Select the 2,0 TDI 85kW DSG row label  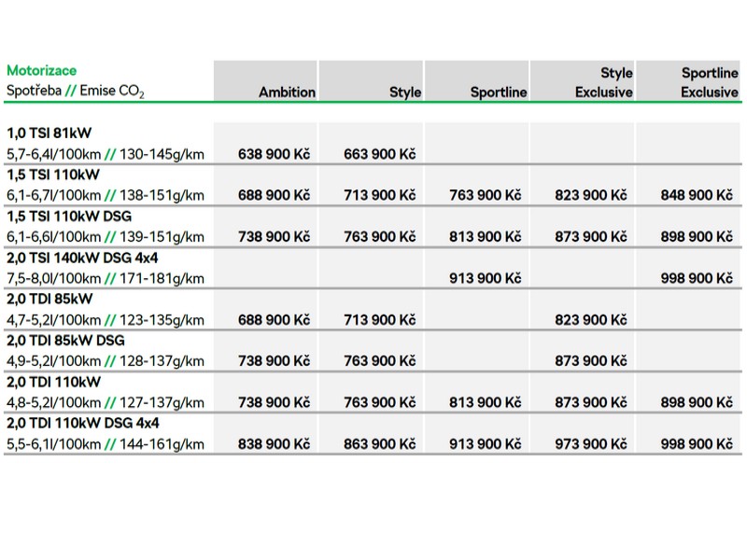tap(65, 341)
